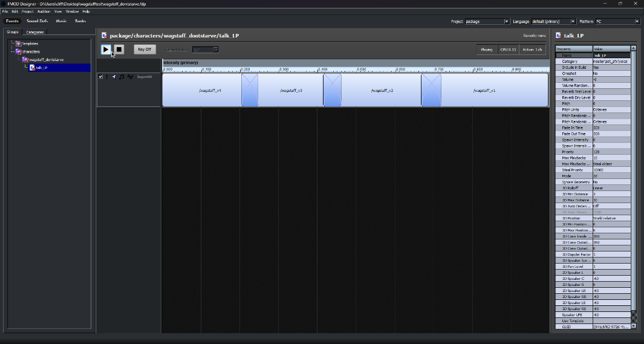Click the Key Off button

click(x=145, y=50)
